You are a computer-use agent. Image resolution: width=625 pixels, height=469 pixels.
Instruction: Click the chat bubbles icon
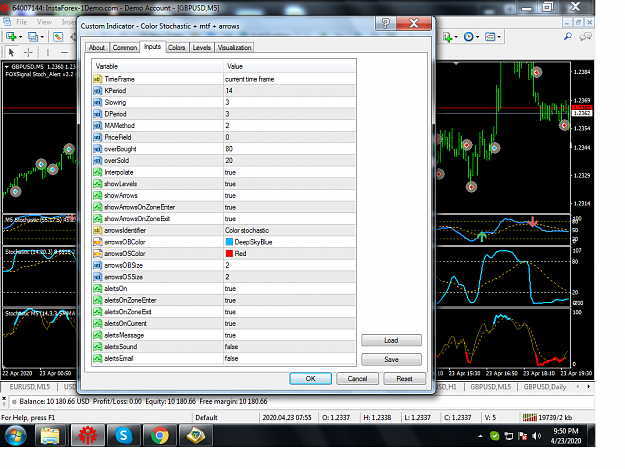586,37
